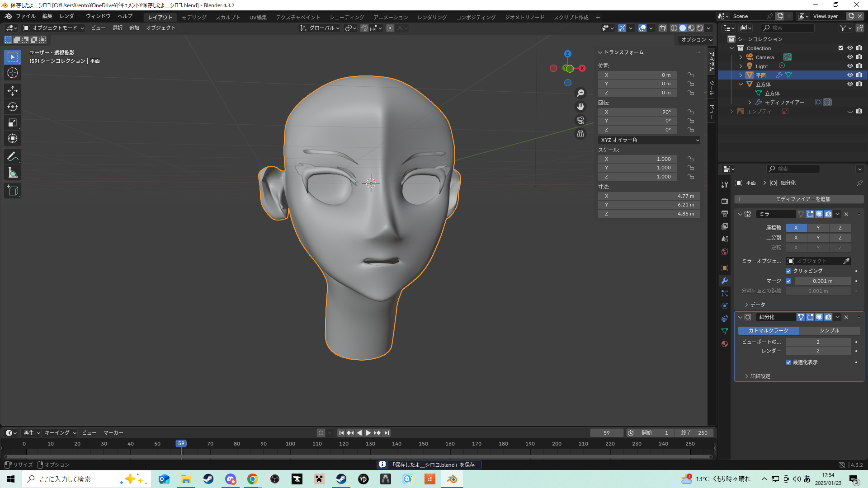Click the Location X value field
The image size is (868, 488).
tap(637, 75)
